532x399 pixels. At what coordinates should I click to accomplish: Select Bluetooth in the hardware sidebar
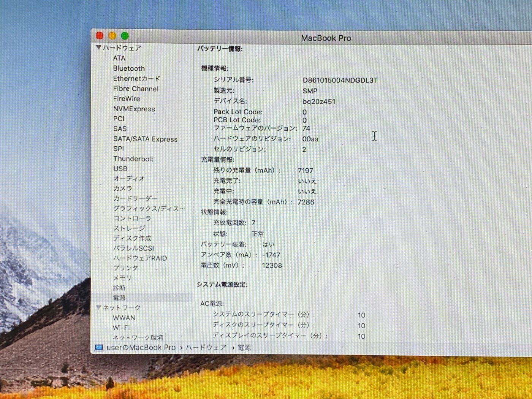pyautogui.click(x=129, y=68)
